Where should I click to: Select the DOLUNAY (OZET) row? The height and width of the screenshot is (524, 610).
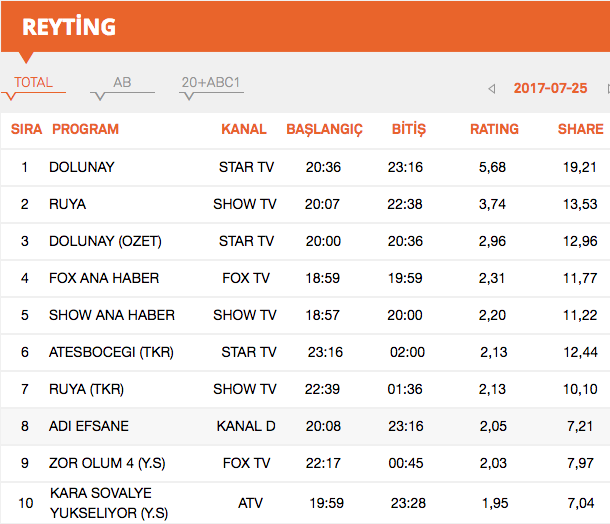tap(105, 241)
